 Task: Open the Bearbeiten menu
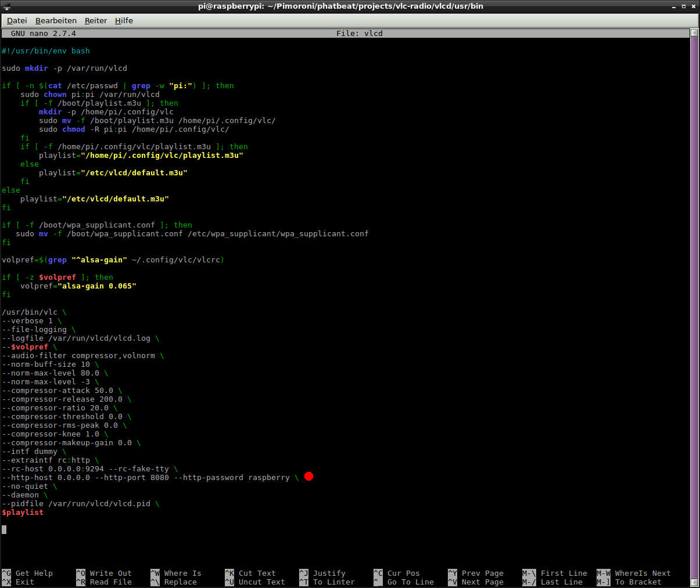[56, 20]
